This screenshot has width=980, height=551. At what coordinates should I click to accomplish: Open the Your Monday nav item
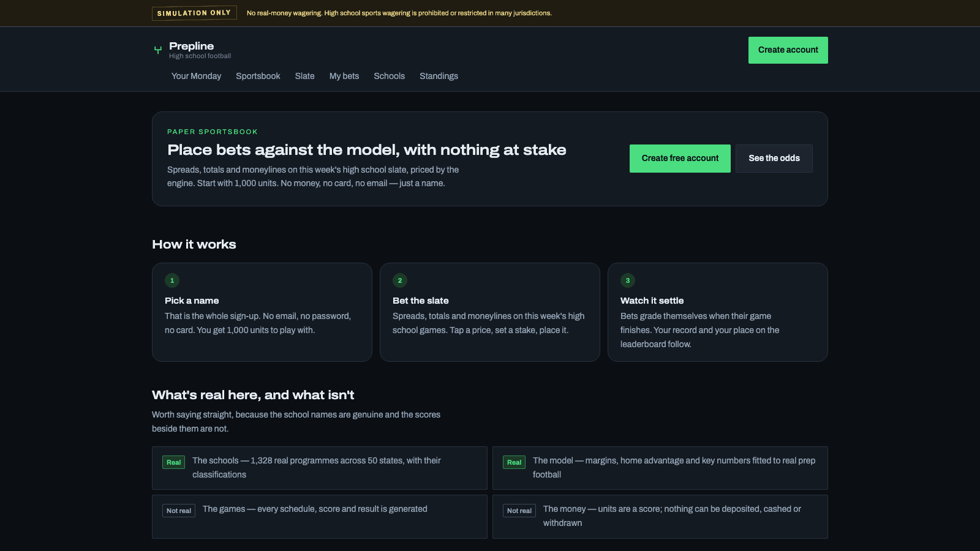click(196, 76)
